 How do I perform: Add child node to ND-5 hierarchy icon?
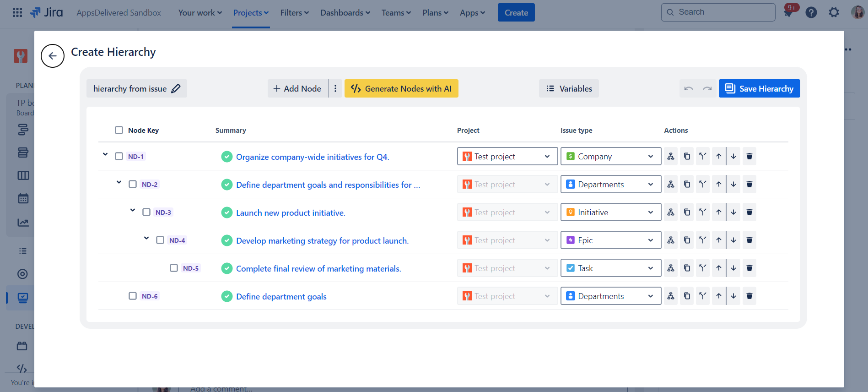click(671, 268)
